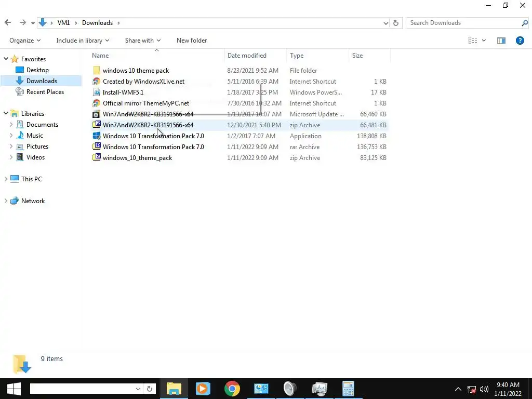Sort by the Date modified column

tap(247, 55)
